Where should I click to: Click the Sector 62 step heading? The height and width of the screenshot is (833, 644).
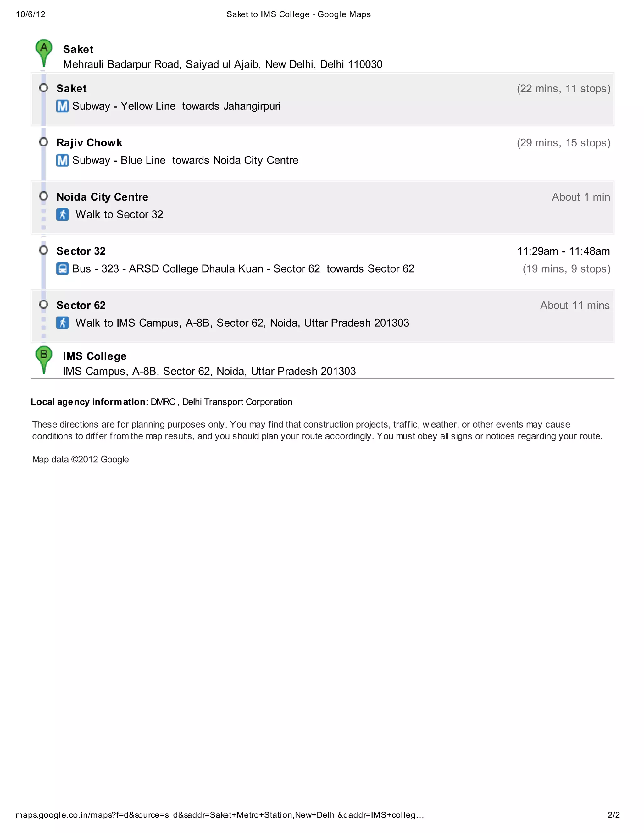(x=81, y=305)
